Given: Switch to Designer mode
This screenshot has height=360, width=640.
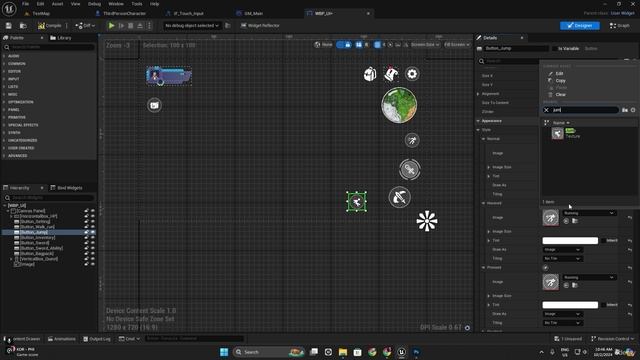Looking at the screenshot, I should coord(580,25).
